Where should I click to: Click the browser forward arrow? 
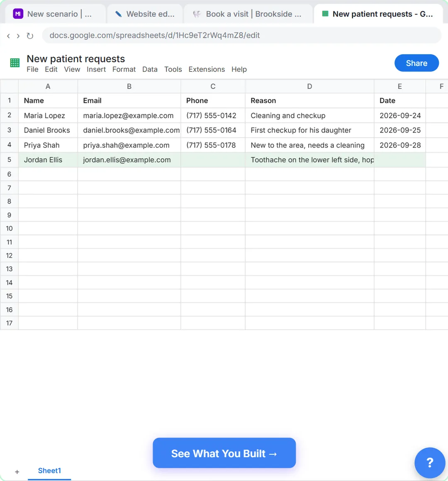click(x=18, y=36)
